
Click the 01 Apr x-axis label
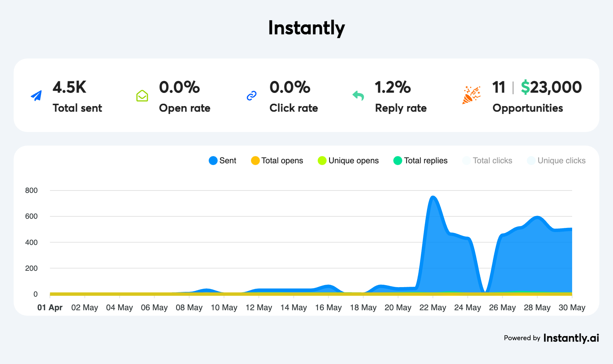pyautogui.click(x=50, y=308)
